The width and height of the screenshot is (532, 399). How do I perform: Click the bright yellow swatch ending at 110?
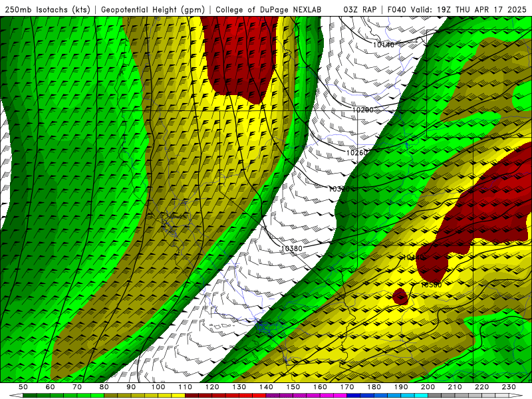coord(178,395)
